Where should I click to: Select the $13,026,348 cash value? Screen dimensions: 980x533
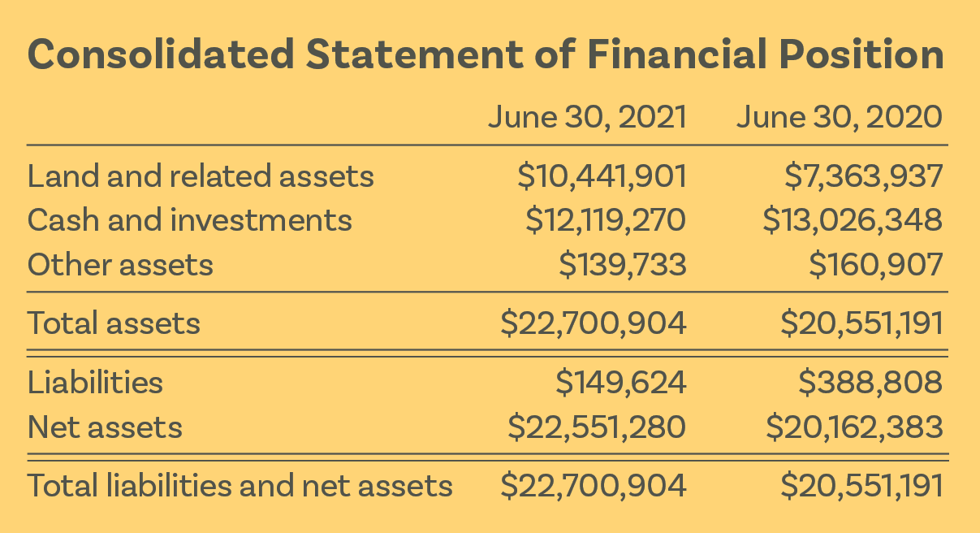[x=853, y=220]
